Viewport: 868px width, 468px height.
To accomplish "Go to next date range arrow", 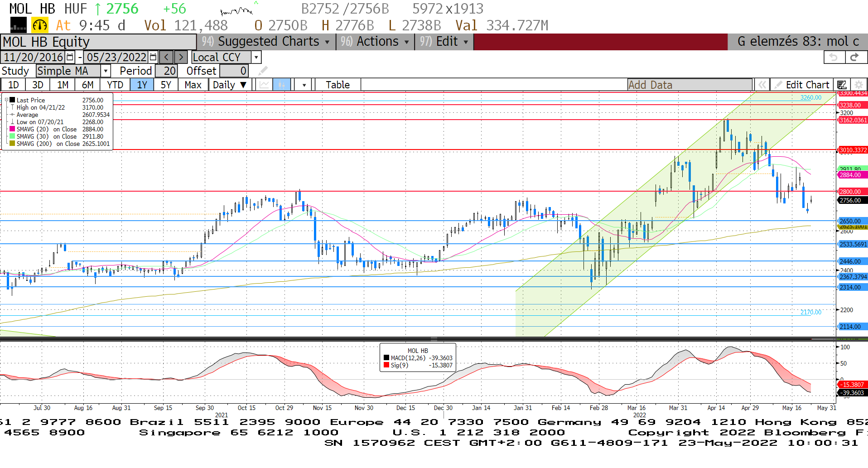I will click(x=181, y=57).
